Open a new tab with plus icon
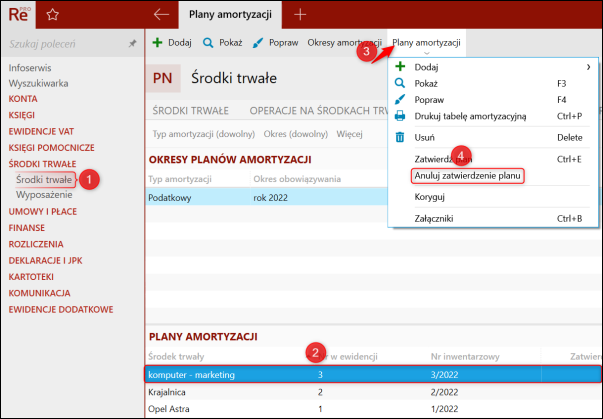The image size is (603, 419). (x=300, y=15)
